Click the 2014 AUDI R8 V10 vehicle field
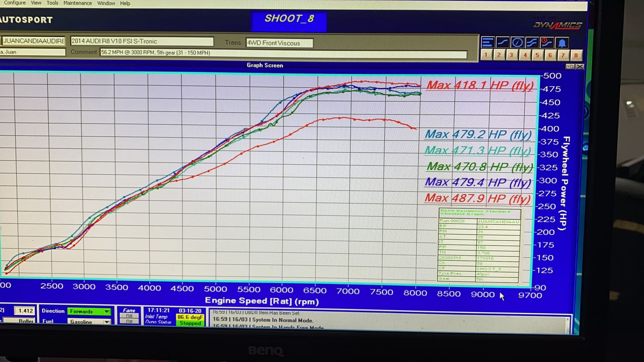Viewport: 644px width, 362px height. coord(142,41)
